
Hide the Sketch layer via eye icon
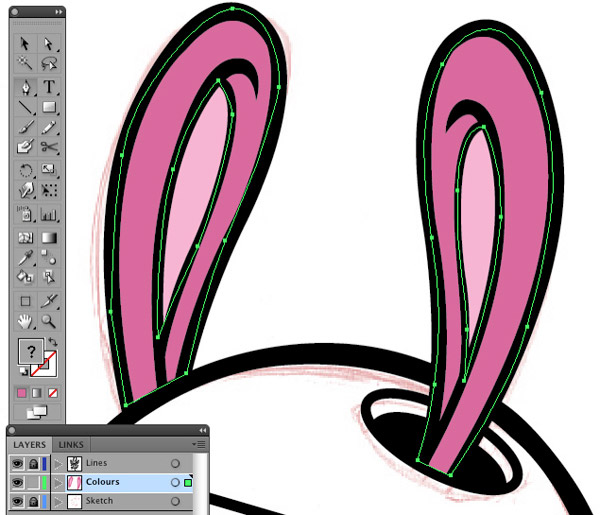[x=17, y=501]
